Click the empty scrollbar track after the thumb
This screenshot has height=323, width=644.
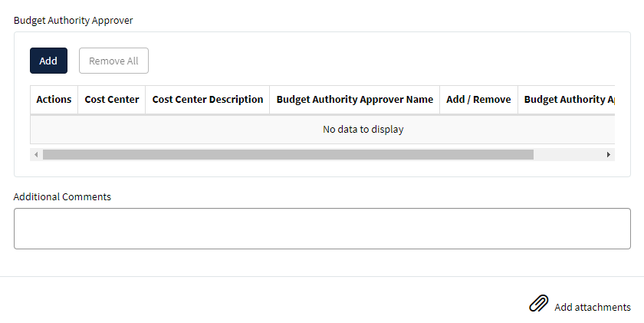[567, 154]
